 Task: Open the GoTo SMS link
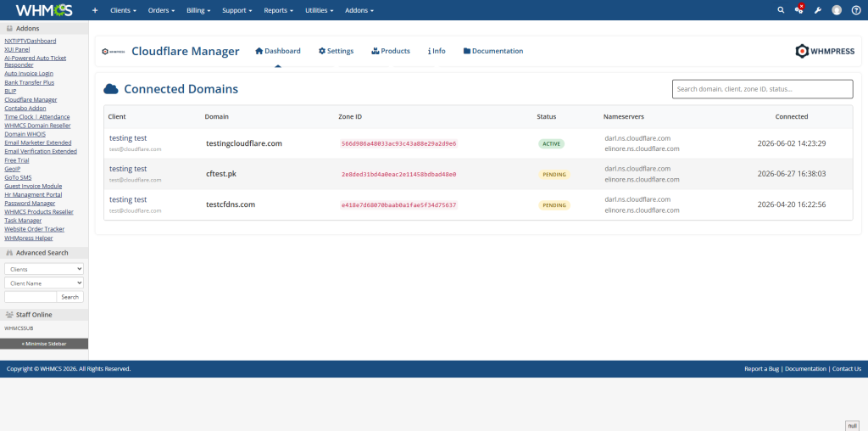(x=19, y=178)
